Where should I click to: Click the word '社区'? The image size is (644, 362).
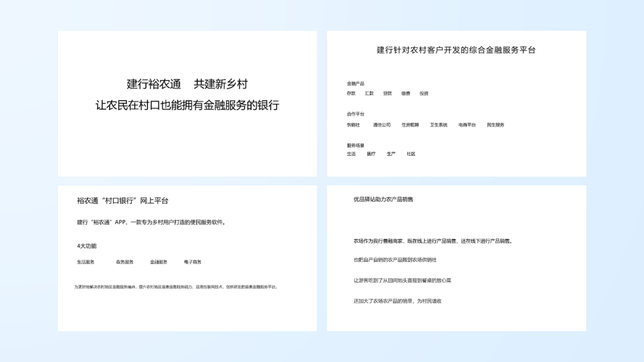point(411,154)
